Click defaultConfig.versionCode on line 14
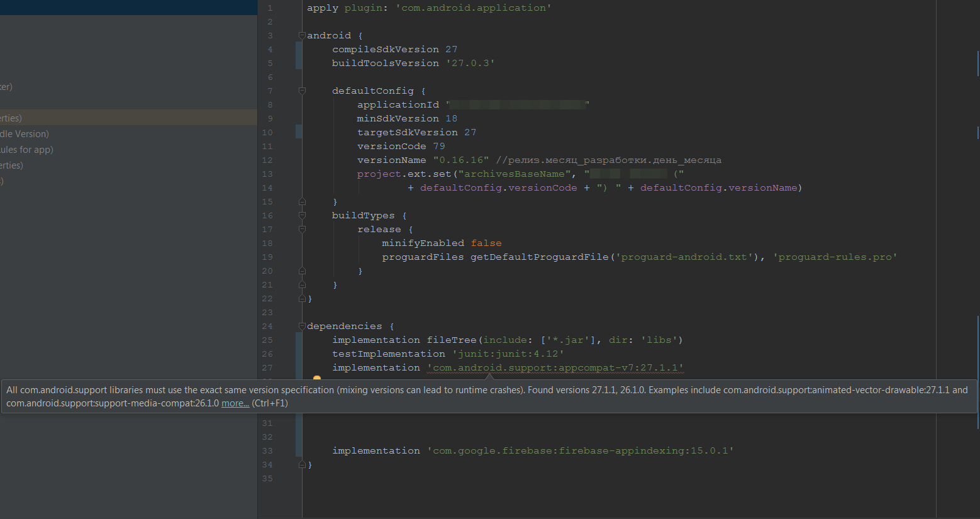980x519 pixels. point(499,187)
